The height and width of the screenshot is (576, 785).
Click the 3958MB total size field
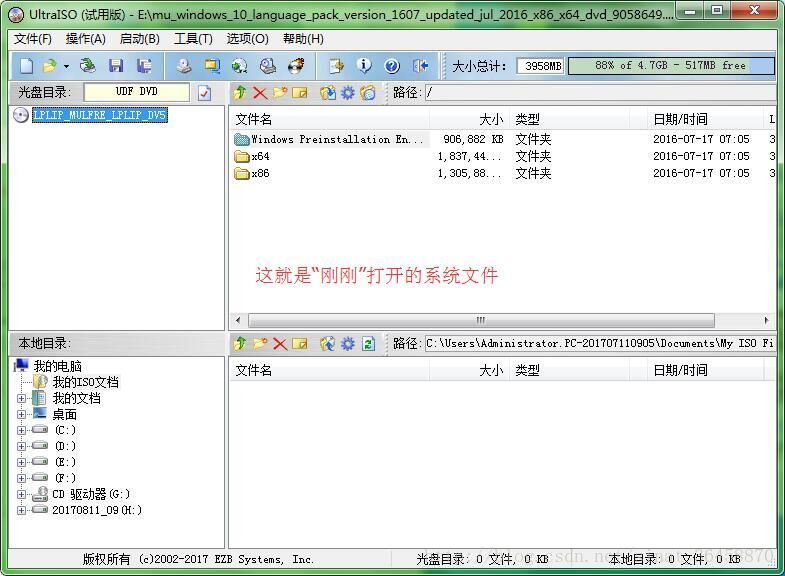click(540, 66)
